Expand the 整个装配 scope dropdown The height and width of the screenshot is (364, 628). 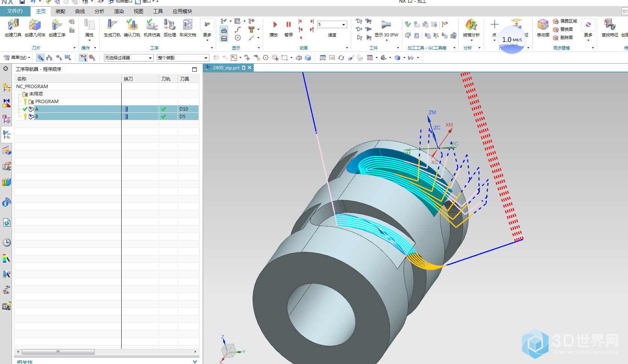pyautogui.click(x=206, y=58)
